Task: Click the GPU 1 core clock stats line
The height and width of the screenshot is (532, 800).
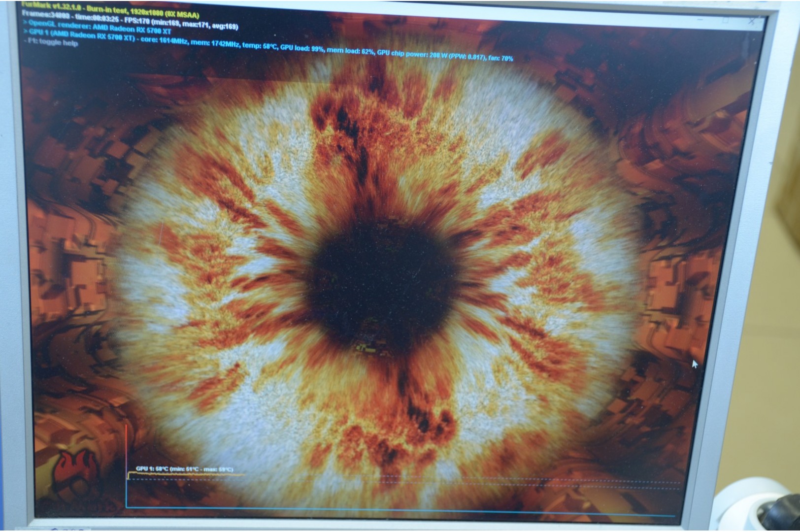Action: [x=268, y=45]
